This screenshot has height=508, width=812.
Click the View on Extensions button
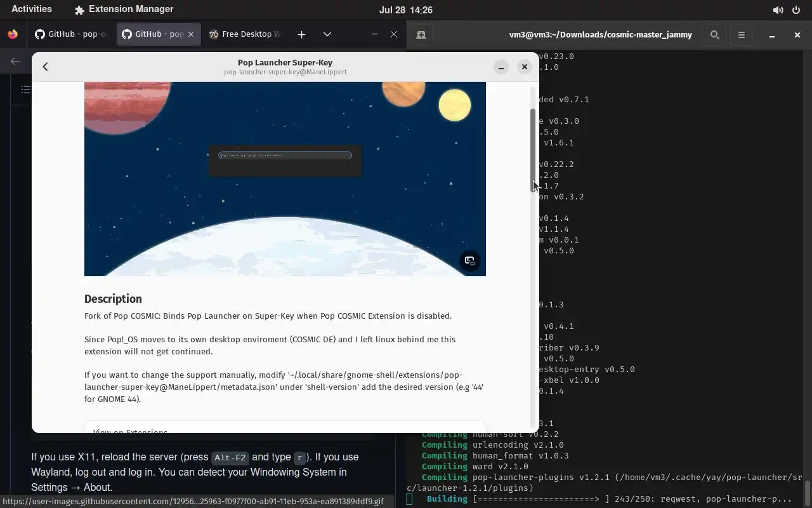point(285,427)
